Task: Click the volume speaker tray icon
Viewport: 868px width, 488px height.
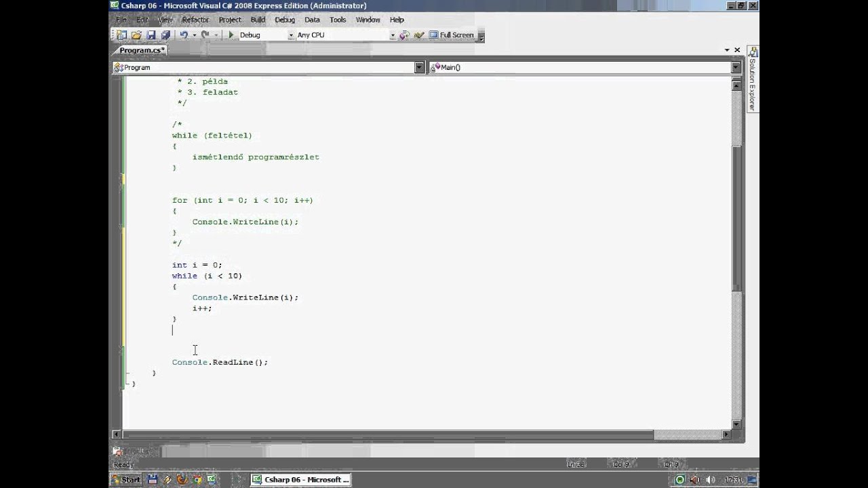Action: (710, 480)
